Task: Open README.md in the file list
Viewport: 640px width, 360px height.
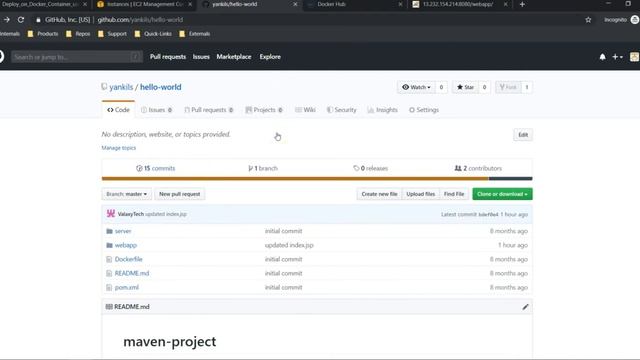Action: [132, 273]
